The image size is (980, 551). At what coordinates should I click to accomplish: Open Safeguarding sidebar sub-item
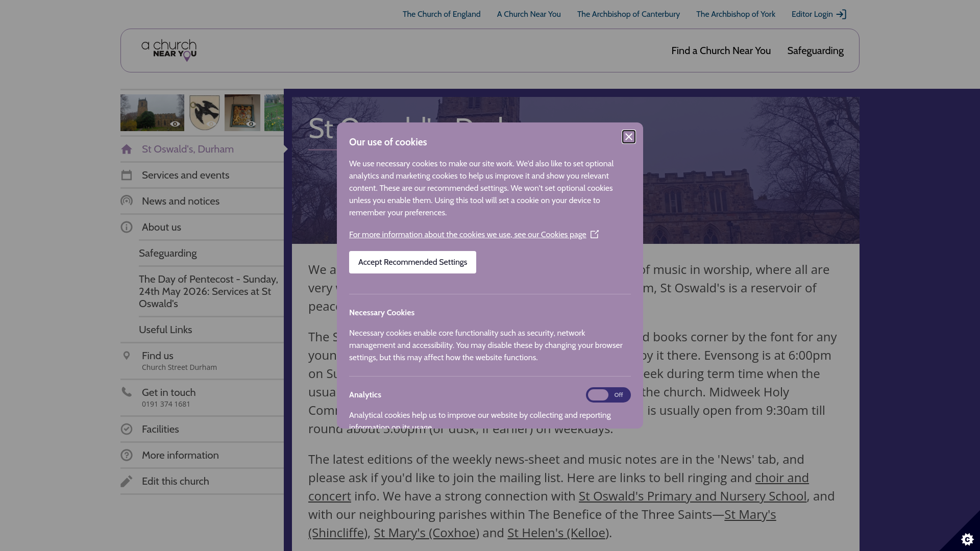click(x=211, y=254)
